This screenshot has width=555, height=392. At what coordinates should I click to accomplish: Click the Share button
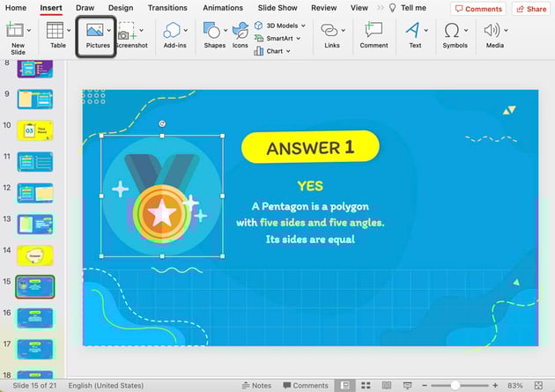(531, 9)
